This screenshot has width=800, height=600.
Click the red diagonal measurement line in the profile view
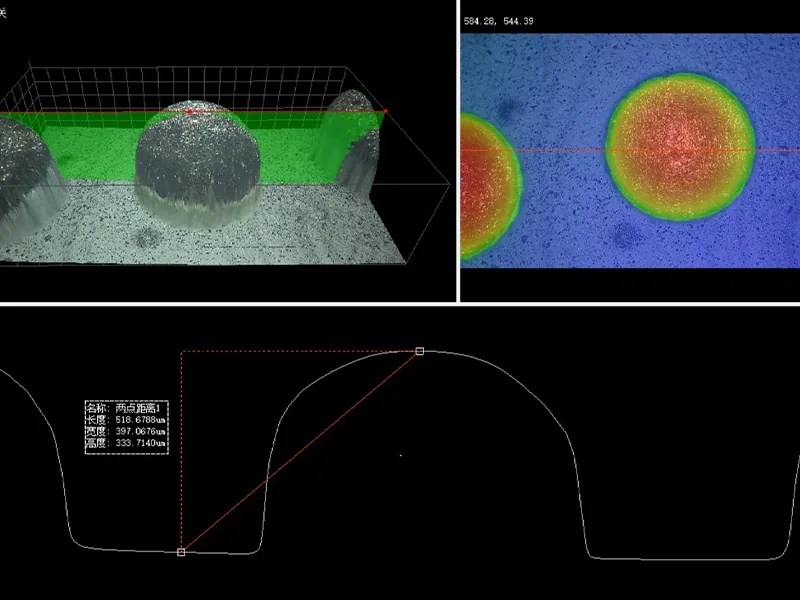(x=300, y=452)
